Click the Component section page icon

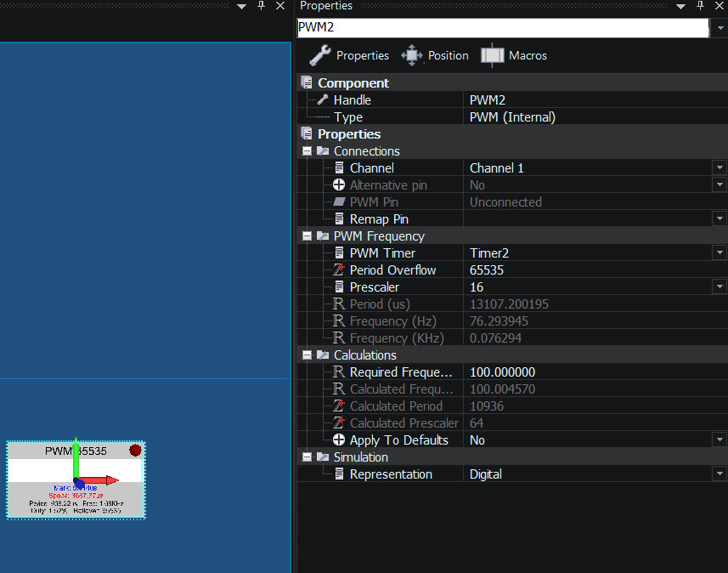pyautogui.click(x=307, y=82)
